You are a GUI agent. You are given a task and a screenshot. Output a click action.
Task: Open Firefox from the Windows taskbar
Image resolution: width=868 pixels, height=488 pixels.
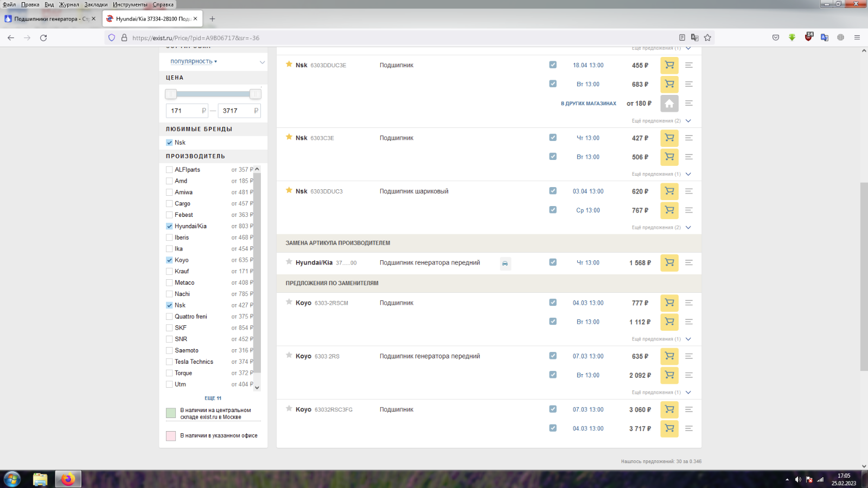(68, 479)
